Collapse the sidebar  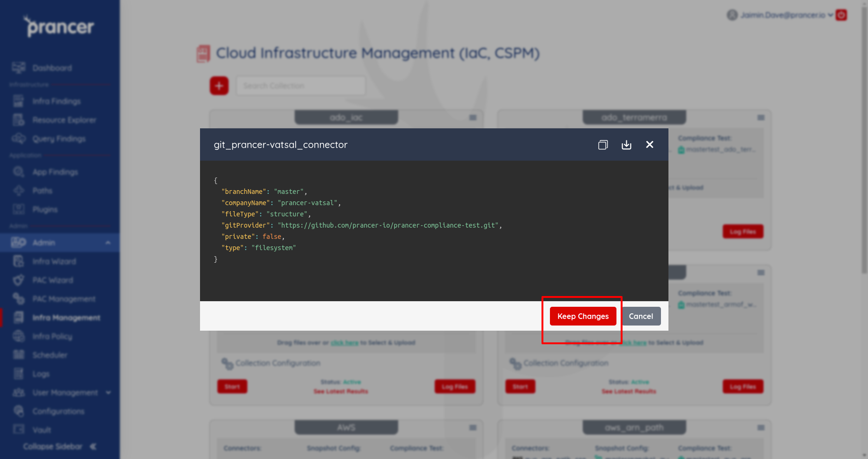[59, 446]
